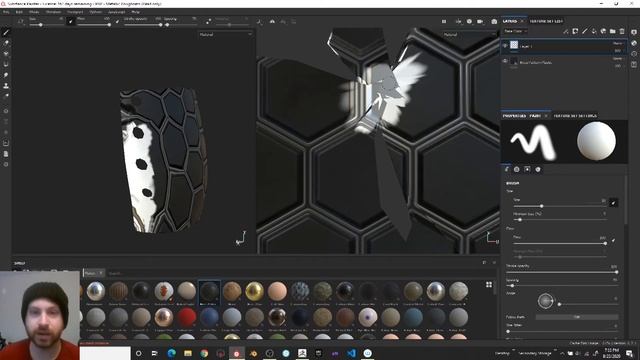Switch to the Texture Set Settings tab
Screen dimensions: 640x360
point(575,116)
